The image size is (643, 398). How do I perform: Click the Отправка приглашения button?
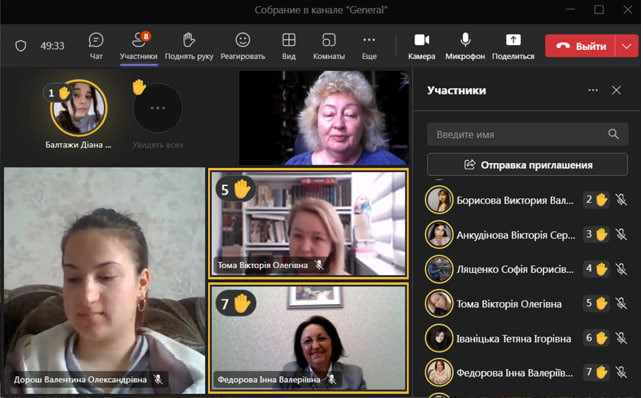click(527, 165)
